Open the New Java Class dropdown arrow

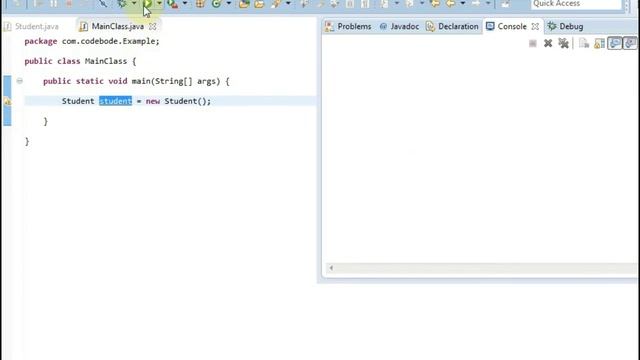(x=229, y=4)
